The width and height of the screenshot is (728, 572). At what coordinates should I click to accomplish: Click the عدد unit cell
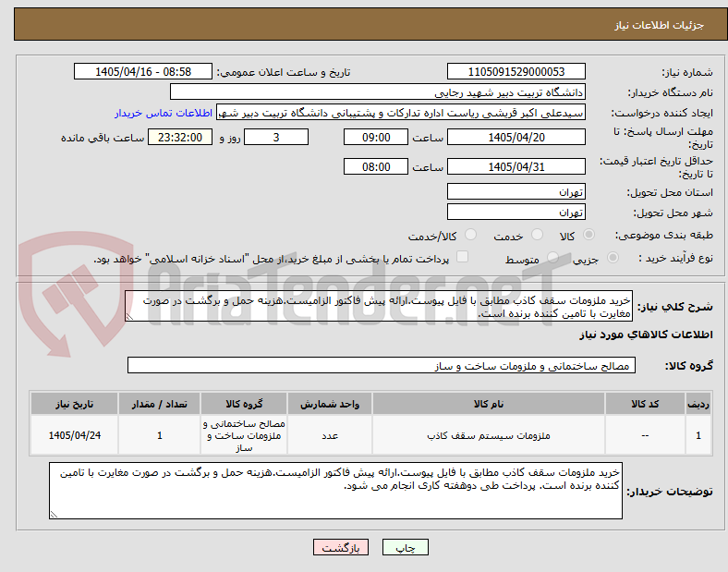330,435
